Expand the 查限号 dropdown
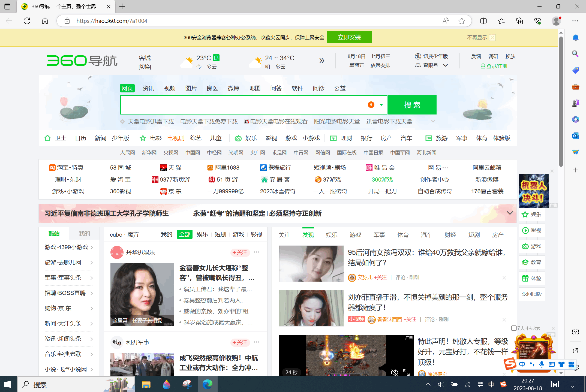 click(445, 65)
